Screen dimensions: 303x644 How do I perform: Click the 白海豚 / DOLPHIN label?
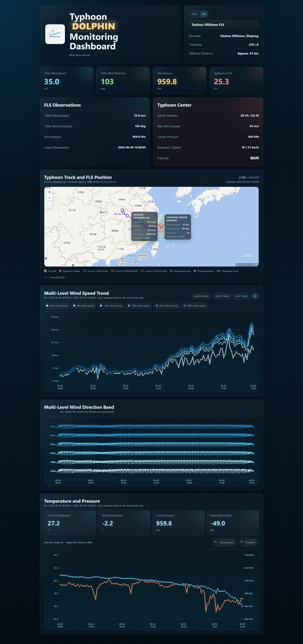(x=249, y=177)
